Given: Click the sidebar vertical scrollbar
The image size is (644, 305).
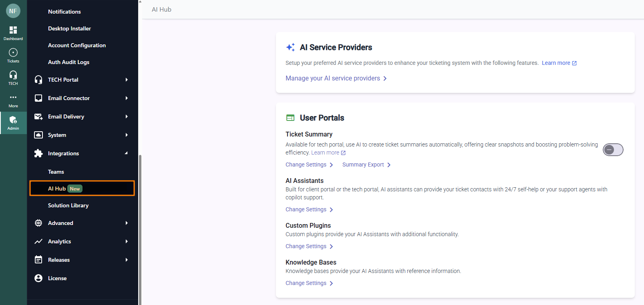Looking at the screenshot, I should [140, 228].
